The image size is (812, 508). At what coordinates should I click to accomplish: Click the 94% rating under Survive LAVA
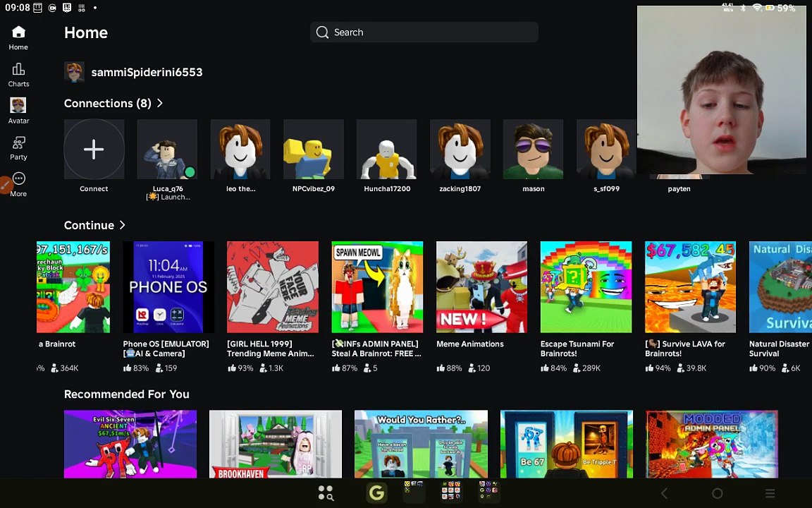click(658, 368)
